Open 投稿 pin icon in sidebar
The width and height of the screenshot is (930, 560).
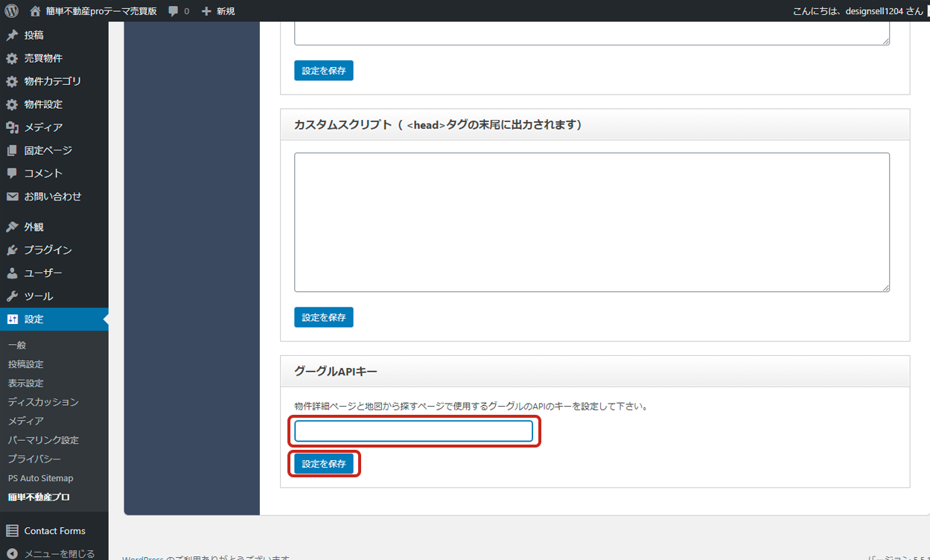tap(12, 35)
